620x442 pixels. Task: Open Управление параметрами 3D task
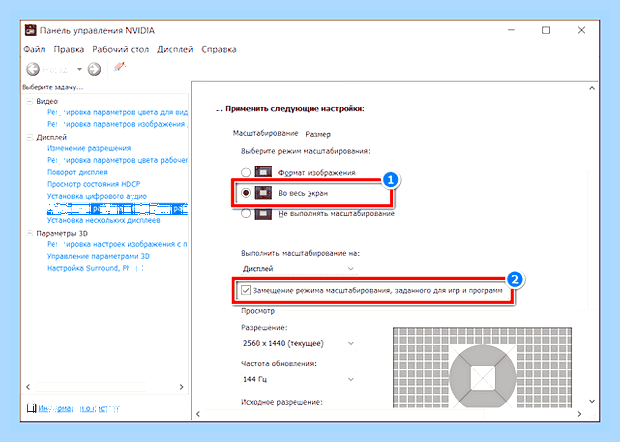tap(98, 256)
